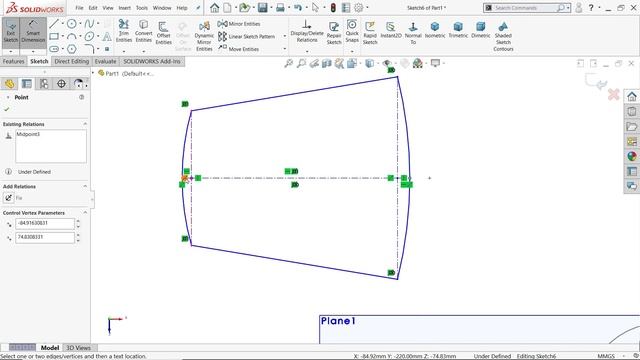Switch to the 3D Views bottom tab
This screenshot has height=360, width=640.
[78, 348]
